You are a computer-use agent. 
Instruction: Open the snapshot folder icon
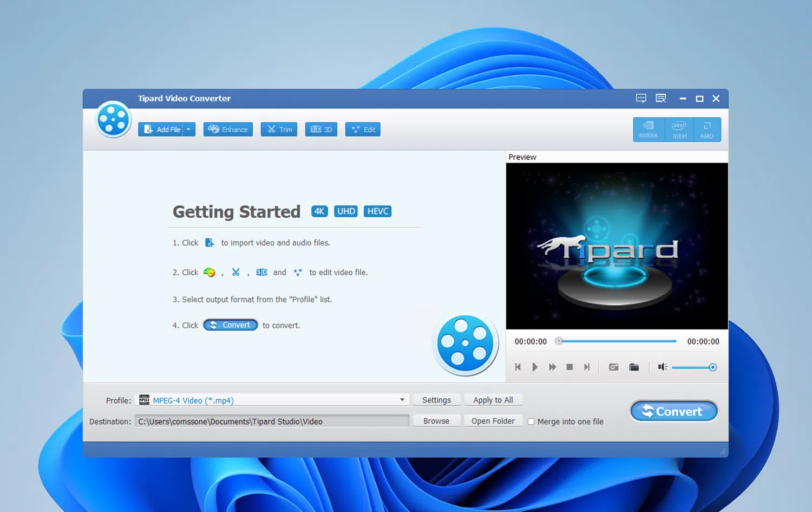click(634, 367)
